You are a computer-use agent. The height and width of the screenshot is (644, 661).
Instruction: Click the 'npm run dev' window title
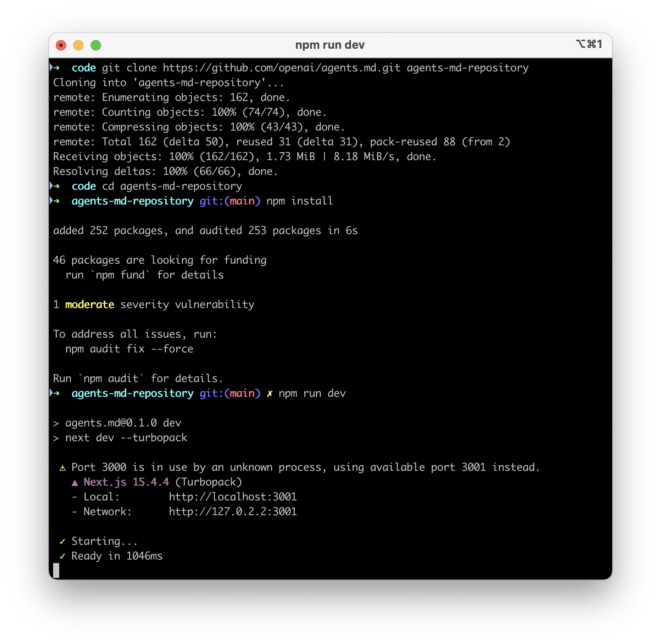click(x=330, y=45)
